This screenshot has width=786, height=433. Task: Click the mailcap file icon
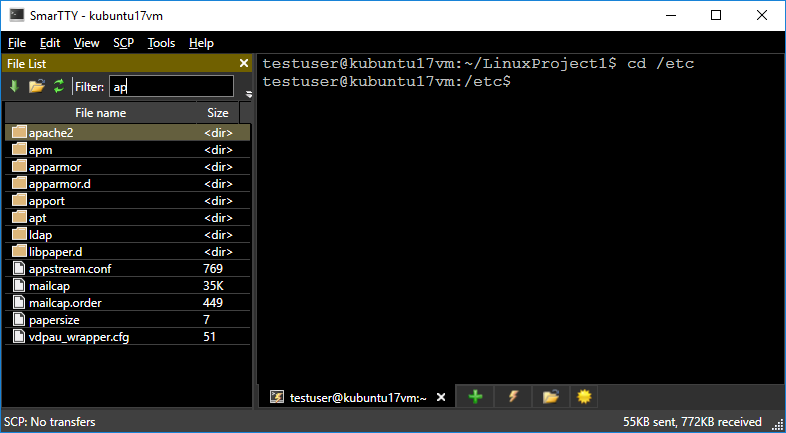point(19,285)
